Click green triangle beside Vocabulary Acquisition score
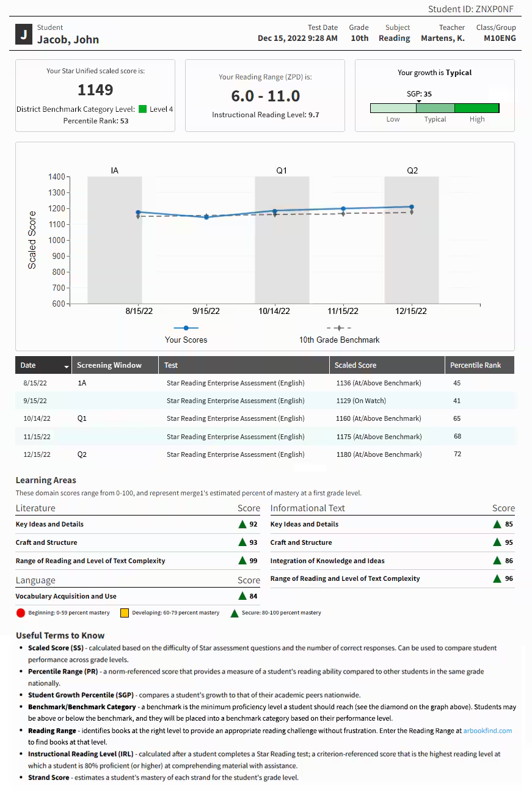 point(242,596)
